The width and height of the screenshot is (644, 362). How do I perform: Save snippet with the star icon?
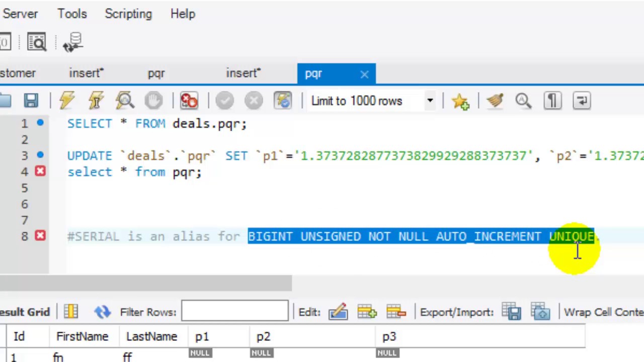460,101
